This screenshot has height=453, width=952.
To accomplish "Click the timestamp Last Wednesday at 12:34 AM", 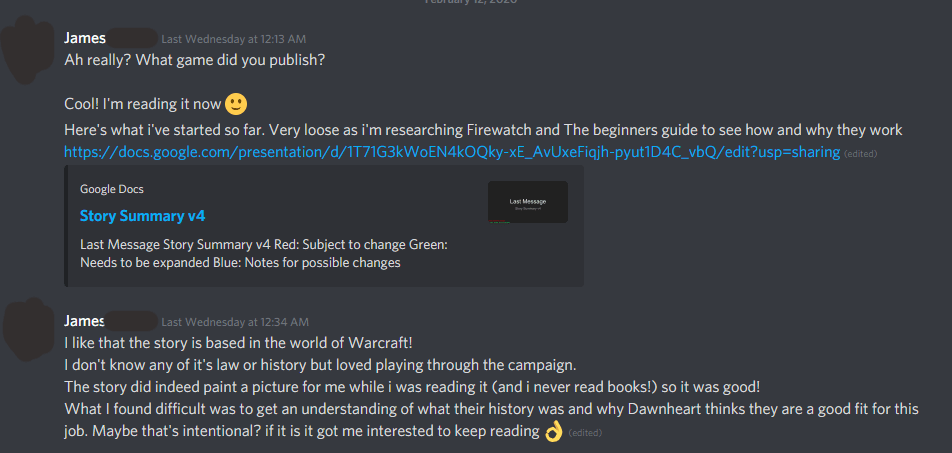I will [x=235, y=322].
